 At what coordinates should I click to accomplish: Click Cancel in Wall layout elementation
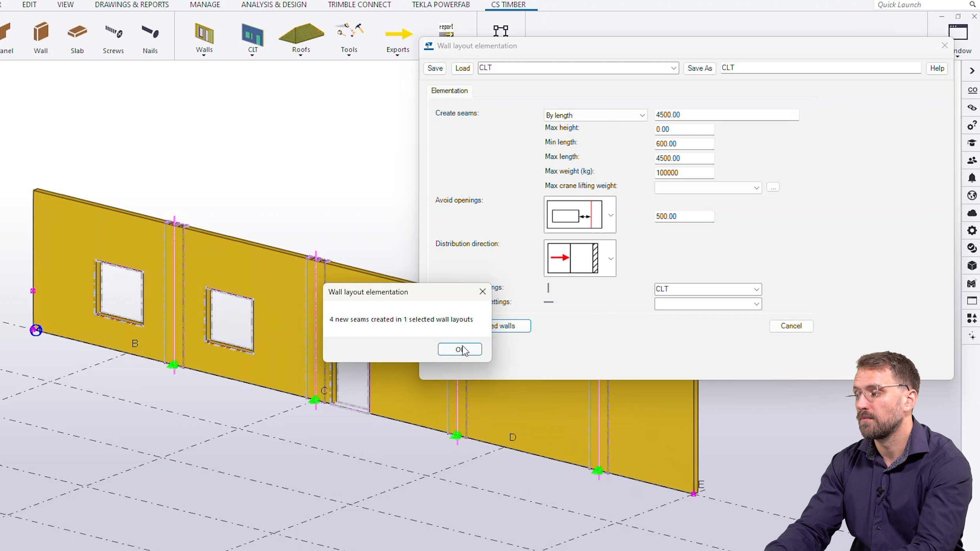click(791, 326)
